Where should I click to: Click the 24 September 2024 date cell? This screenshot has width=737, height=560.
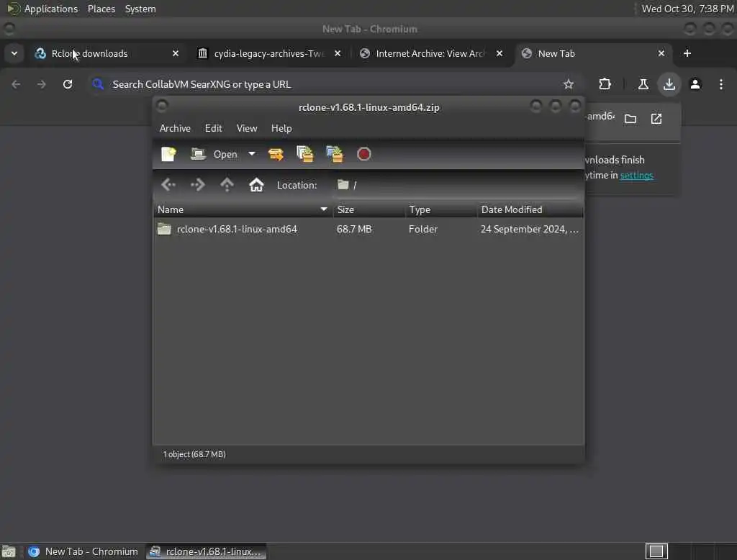pyautogui.click(x=529, y=229)
